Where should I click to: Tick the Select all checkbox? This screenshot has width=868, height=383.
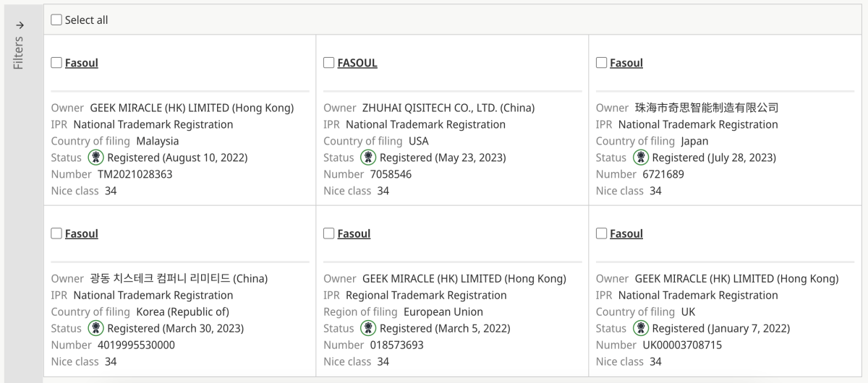click(56, 20)
